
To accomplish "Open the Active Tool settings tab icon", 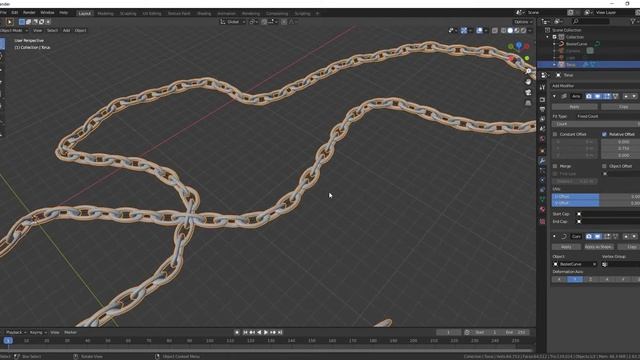I will coord(542,87).
